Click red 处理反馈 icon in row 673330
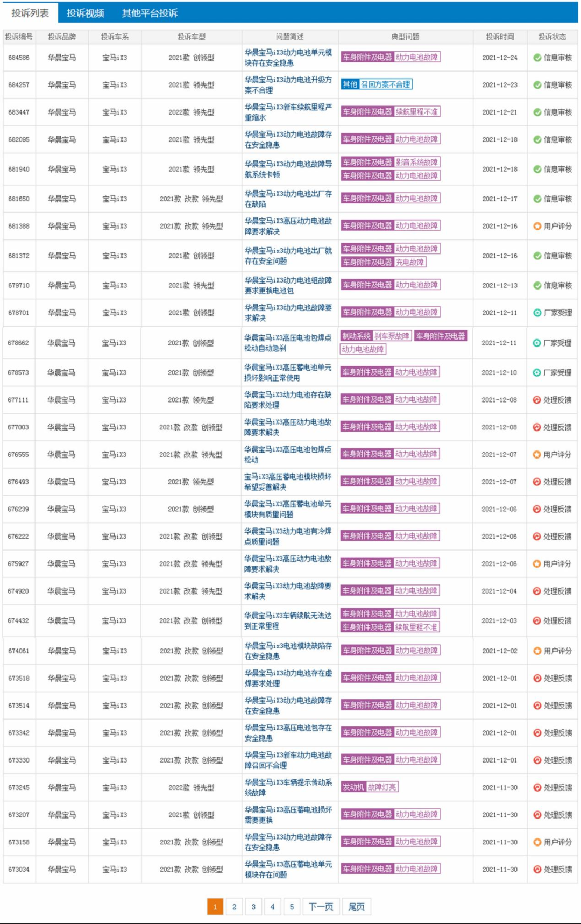581x924 pixels. 537,760
